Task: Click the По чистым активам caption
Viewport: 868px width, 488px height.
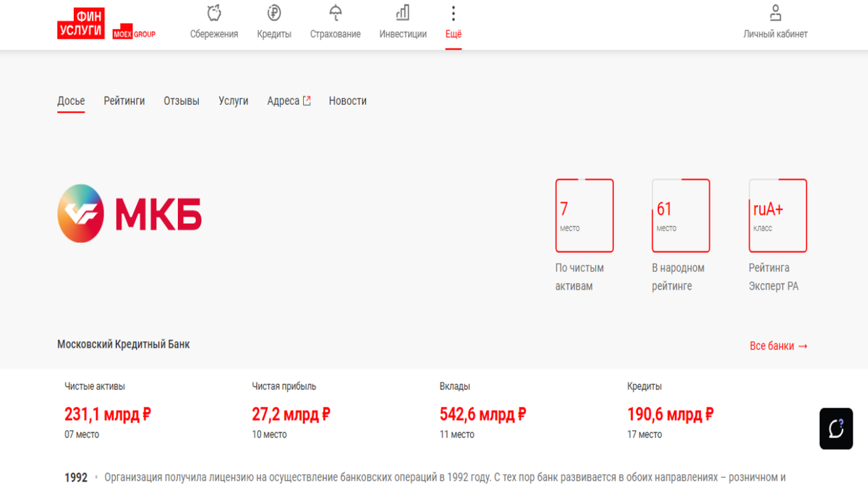Action: coord(579,277)
